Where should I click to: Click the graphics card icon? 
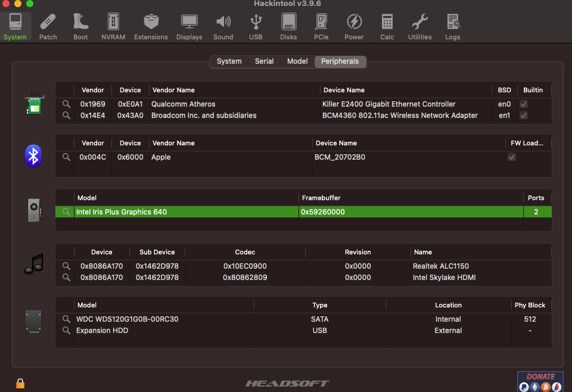35,210
